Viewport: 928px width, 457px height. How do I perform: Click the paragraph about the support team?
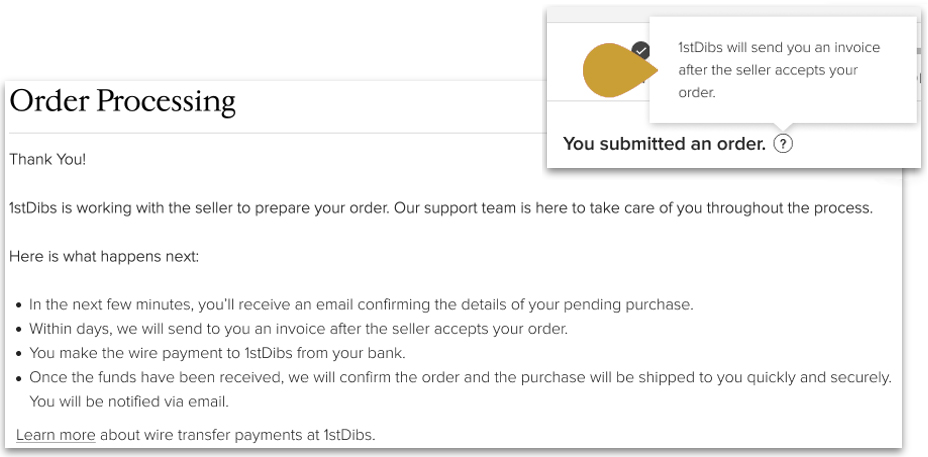441,208
